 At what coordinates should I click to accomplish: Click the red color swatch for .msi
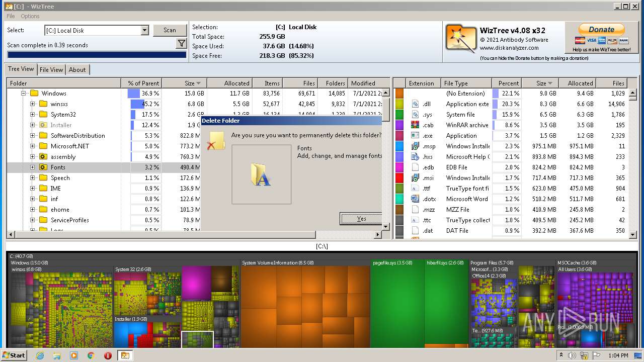tap(399, 177)
